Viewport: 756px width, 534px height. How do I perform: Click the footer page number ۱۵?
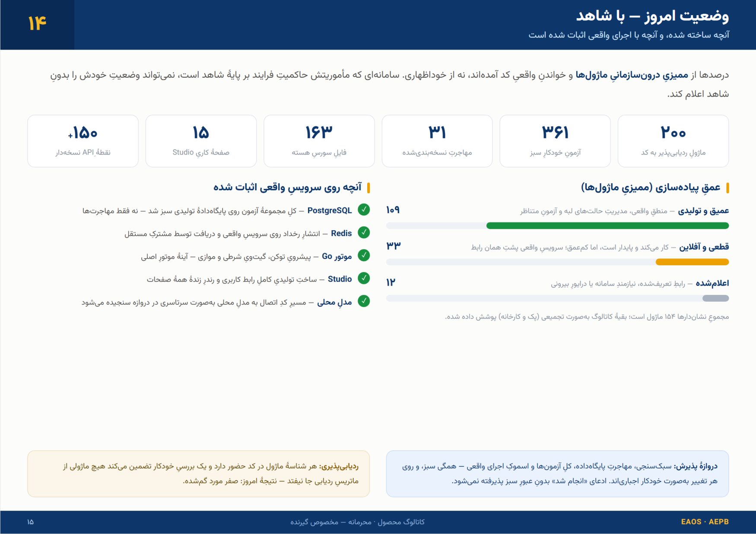[30, 522]
